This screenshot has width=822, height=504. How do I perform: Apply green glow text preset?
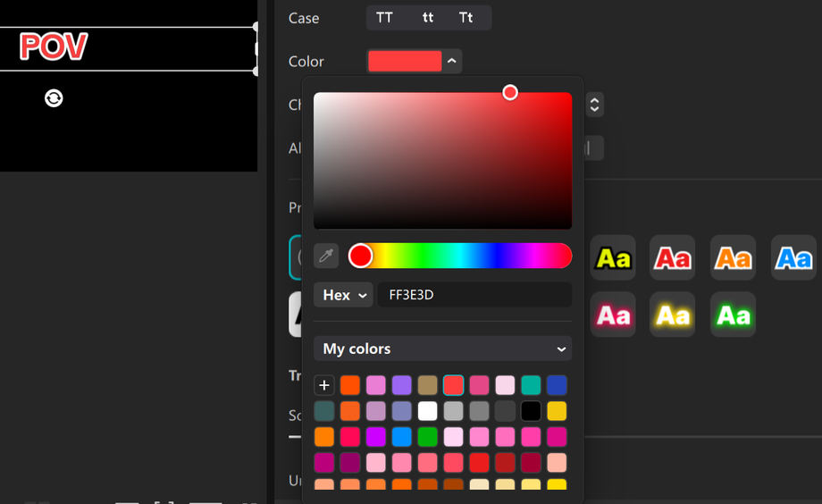coord(734,315)
